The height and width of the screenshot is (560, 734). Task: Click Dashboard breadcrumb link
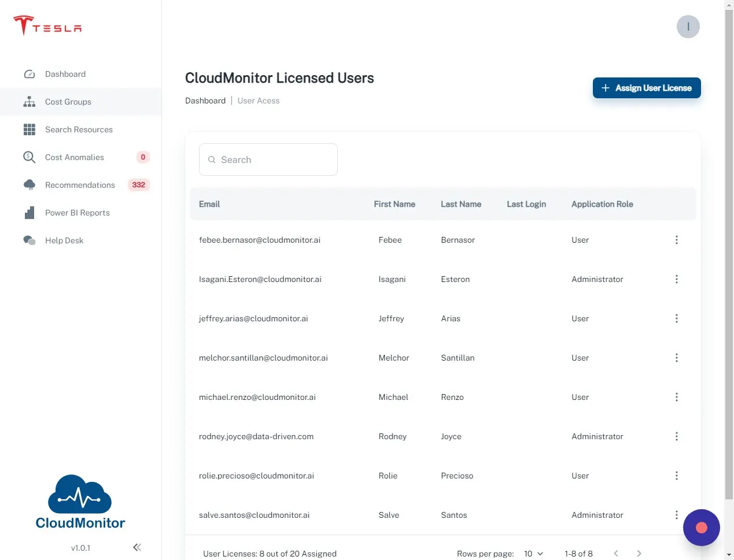point(205,101)
